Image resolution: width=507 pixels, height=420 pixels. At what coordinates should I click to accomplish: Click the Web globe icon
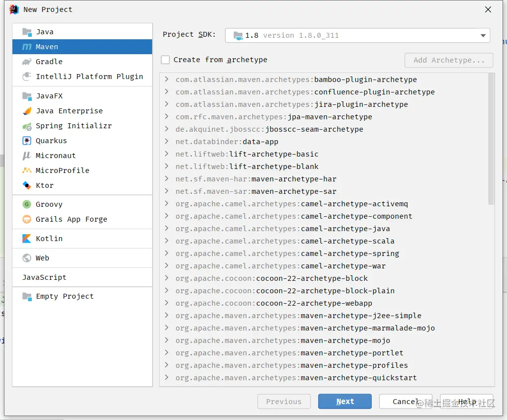27,258
